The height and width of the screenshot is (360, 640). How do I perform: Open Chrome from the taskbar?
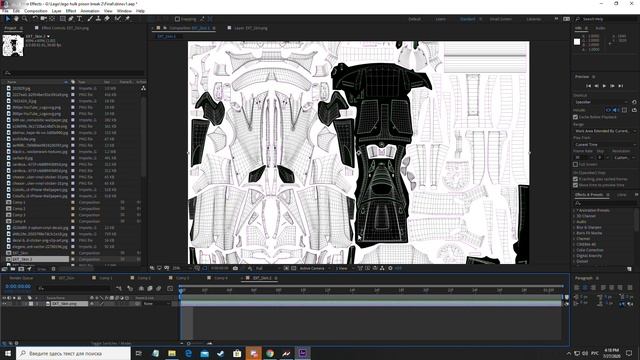coord(270,353)
